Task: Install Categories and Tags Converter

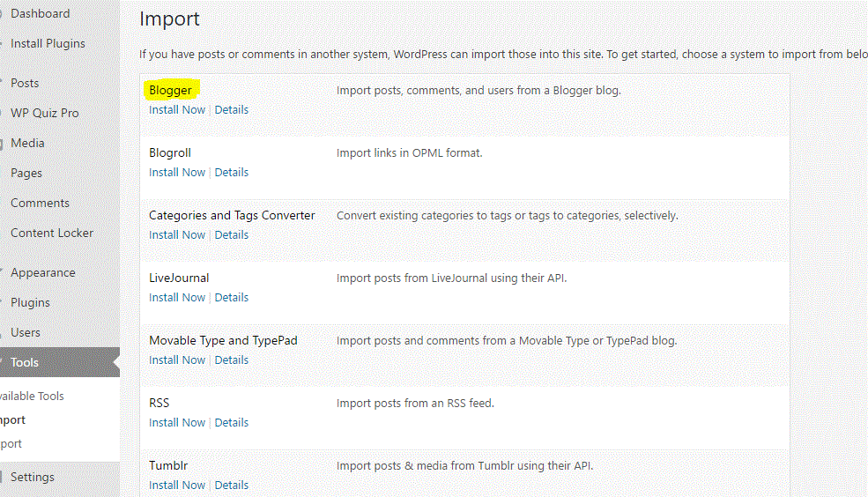Action: 177,234
